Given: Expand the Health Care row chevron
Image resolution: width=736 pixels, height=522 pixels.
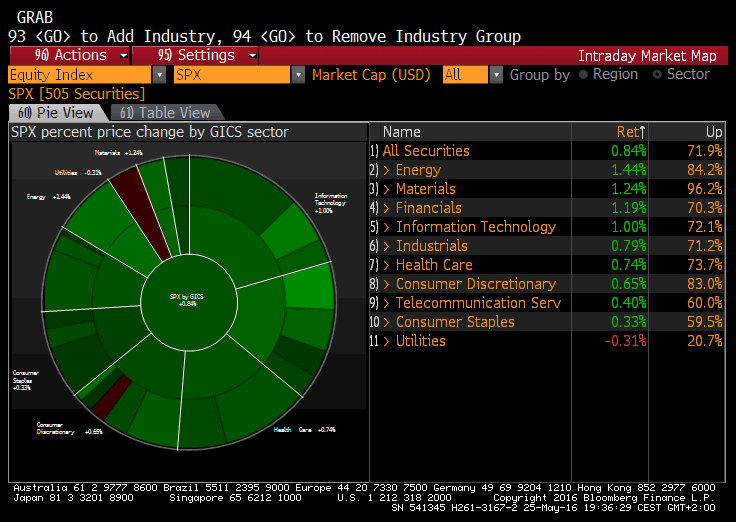Looking at the screenshot, I should [x=386, y=265].
